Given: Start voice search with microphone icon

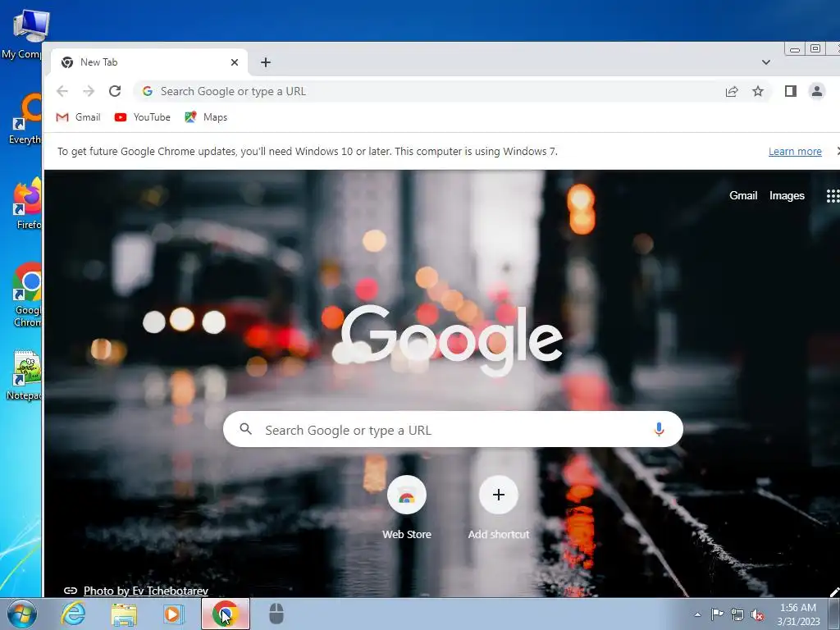Looking at the screenshot, I should point(659,429).
